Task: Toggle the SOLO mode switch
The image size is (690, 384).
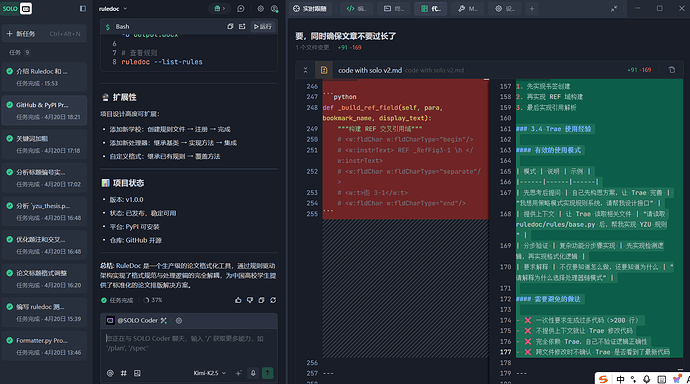Action: coord(16,8)
